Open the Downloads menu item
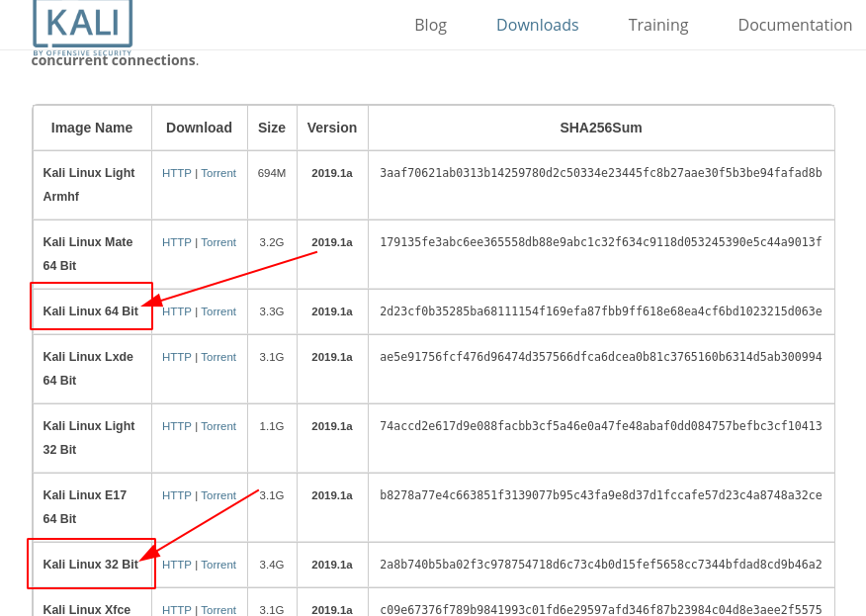Screen dimensions: 866x616 click(537, 25)
